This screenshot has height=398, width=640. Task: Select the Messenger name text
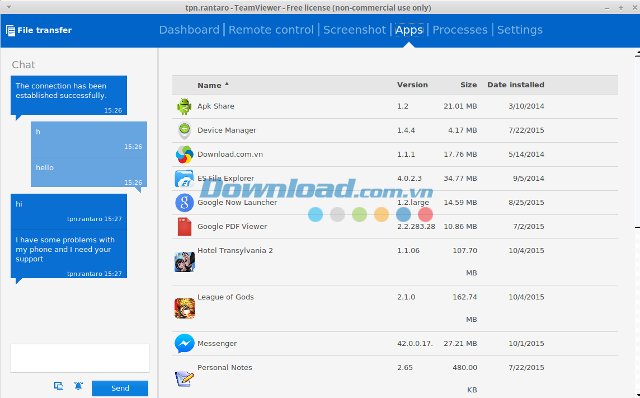[x=217, y=344]
